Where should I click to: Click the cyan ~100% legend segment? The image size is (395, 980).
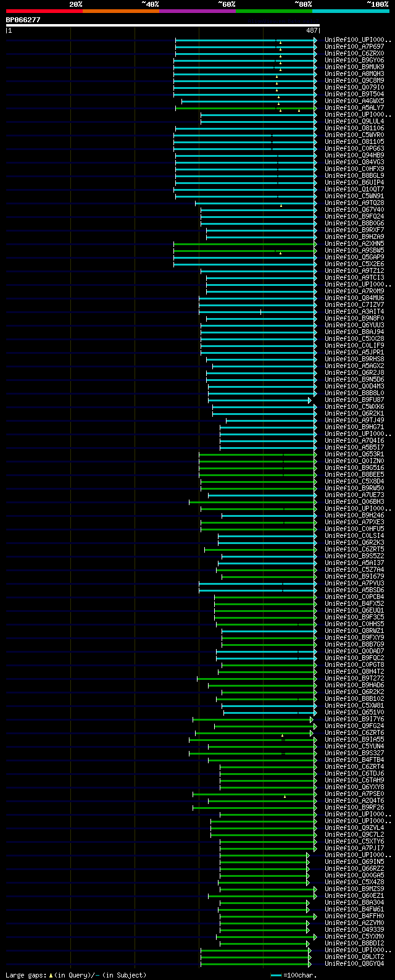click(x=351, y=11)
